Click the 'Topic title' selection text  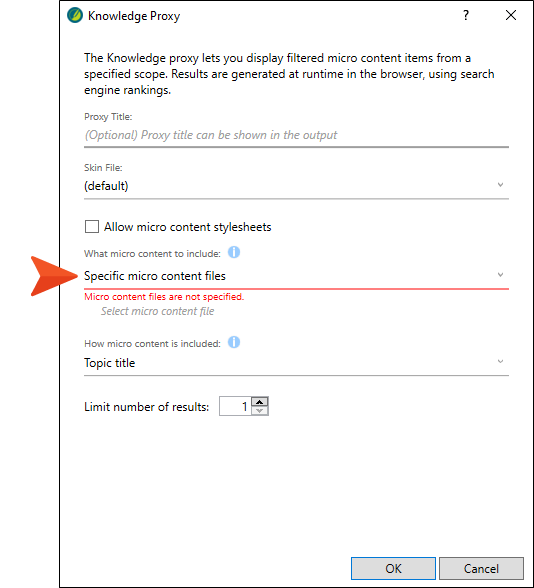pyautogui.click(x=110, y=363)
